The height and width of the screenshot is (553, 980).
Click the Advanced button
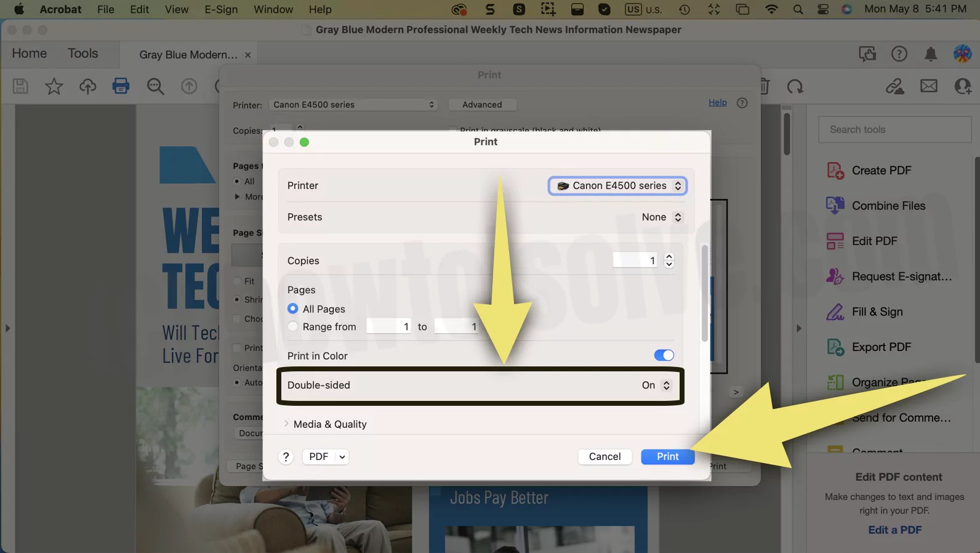(482, 105)
